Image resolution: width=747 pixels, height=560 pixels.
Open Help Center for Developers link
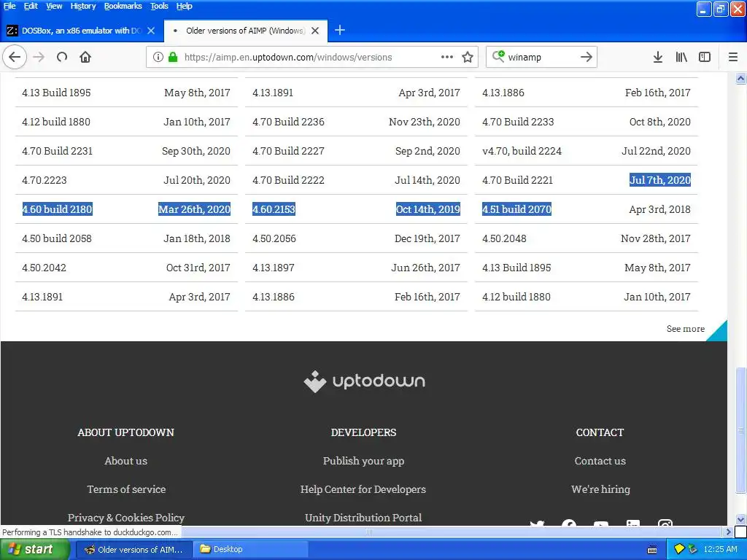point(363,489)
